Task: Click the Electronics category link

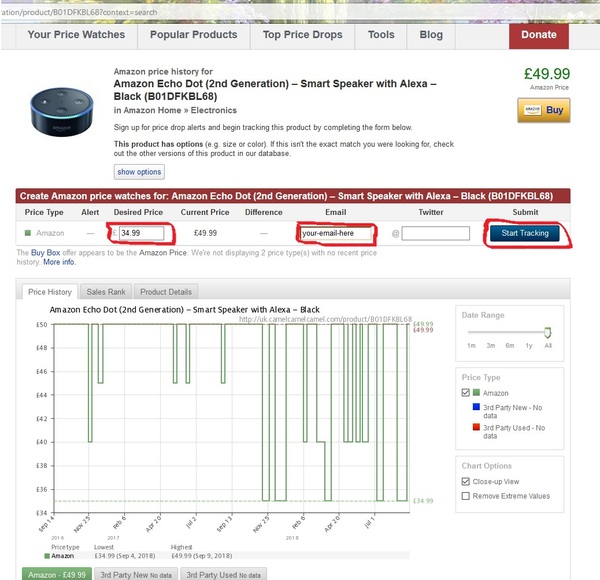Action: (x=214, y=110)
